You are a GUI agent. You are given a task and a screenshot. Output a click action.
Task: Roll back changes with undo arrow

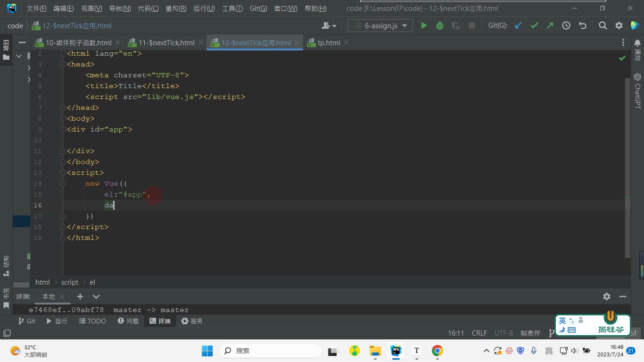click(583, 26)
